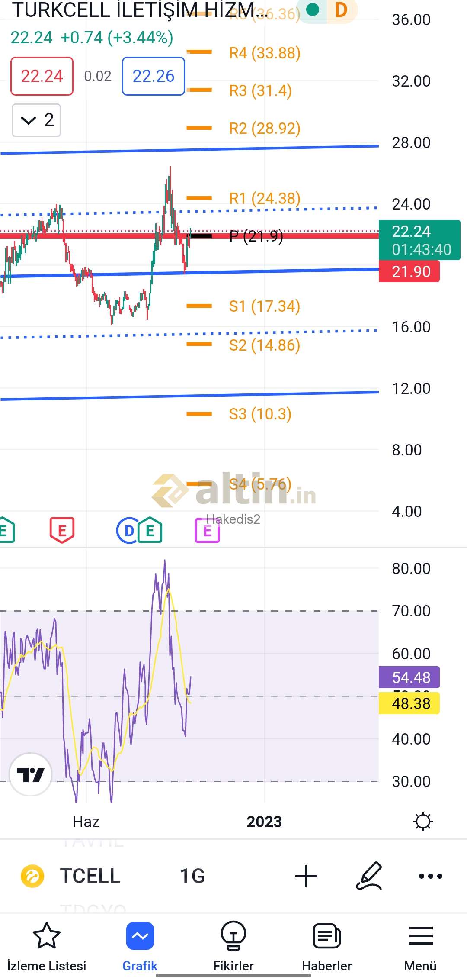This screenshot has width=467, height=980.
Task: Open the Menü tab
Action: tap(420, 947)
